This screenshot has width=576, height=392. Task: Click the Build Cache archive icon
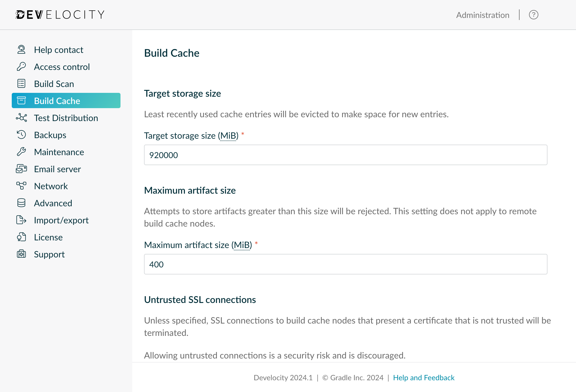(21, 100)
